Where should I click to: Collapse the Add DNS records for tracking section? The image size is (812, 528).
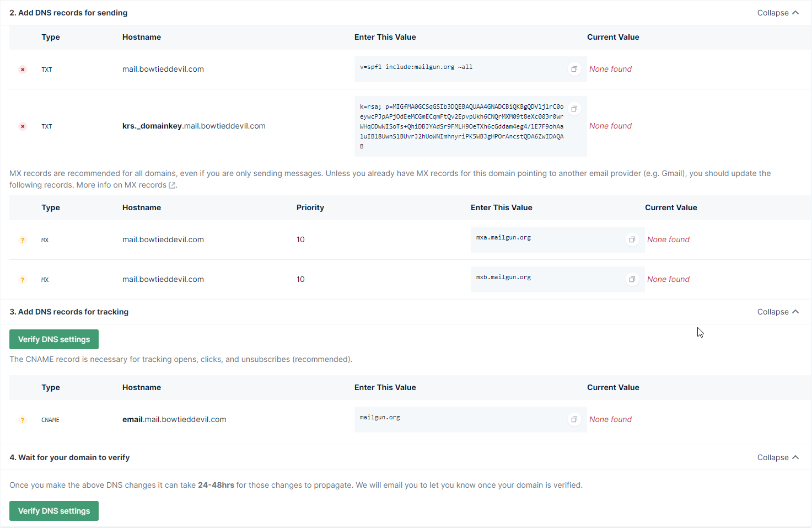point(778,312)
